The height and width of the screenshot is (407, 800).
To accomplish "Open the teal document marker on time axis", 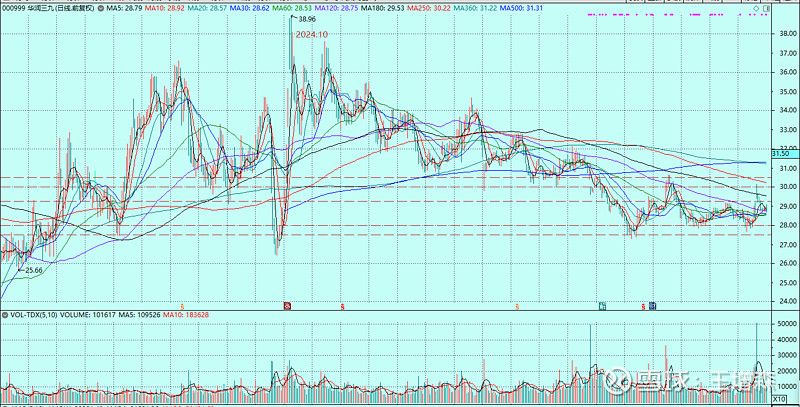I will [603, 306].
